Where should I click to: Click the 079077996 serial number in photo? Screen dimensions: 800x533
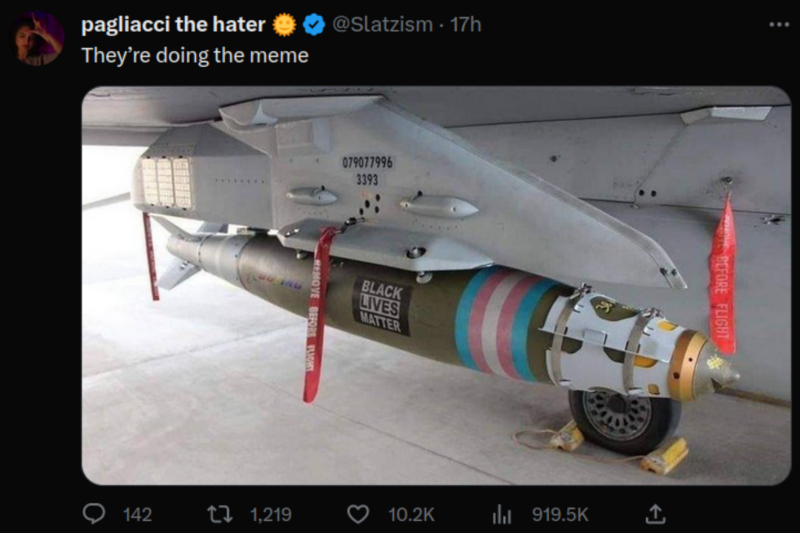367,162
